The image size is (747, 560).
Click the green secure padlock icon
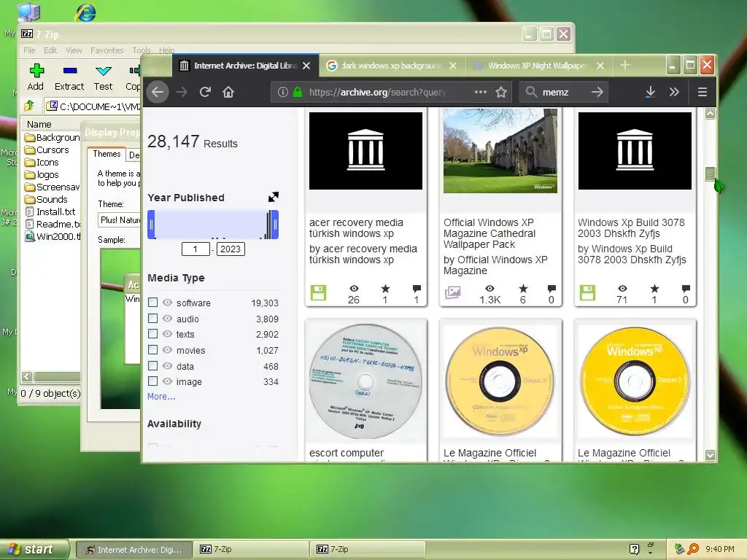(x=298, y=92)
